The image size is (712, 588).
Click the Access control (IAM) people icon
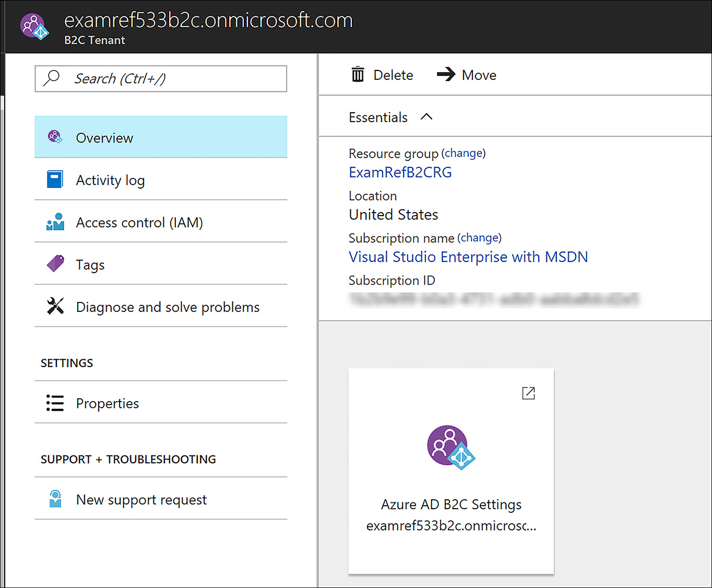pos(55,222)
